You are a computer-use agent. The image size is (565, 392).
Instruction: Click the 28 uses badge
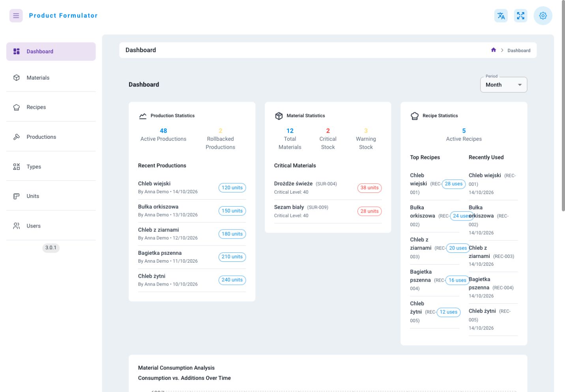pos(454,184)
